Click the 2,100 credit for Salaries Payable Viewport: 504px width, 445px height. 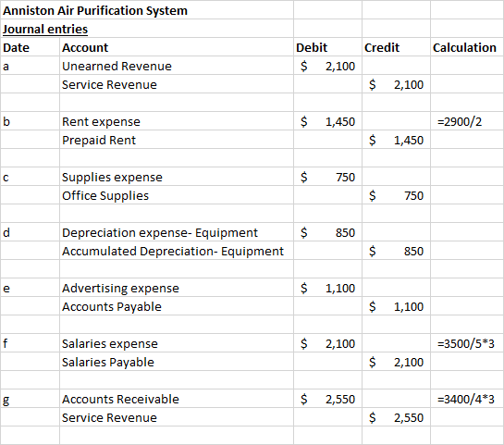click(396, 362)
